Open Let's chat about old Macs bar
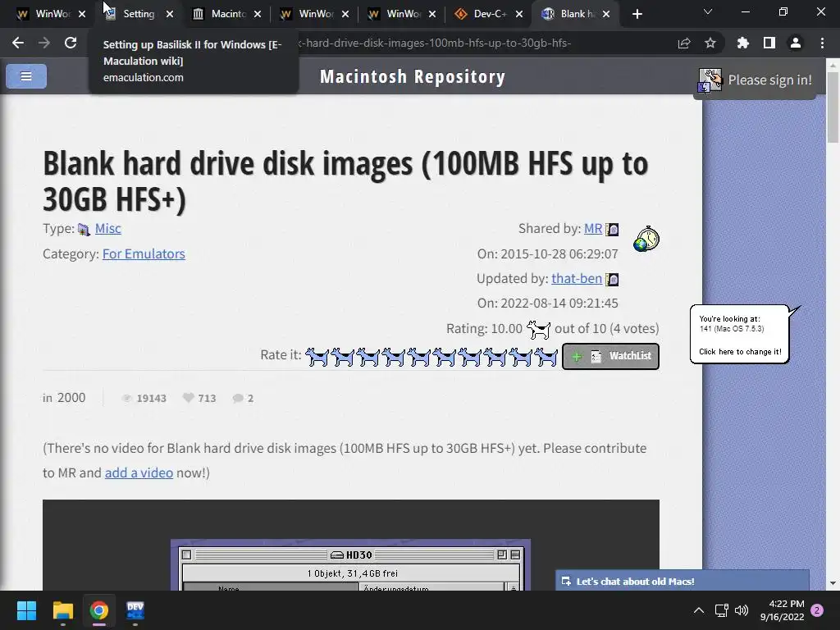 click(682, 582)
